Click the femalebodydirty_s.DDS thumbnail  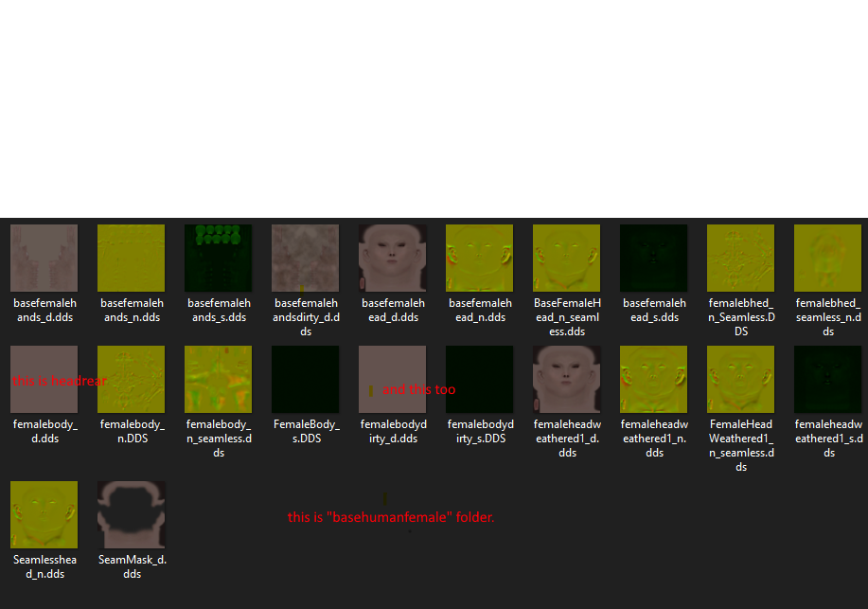click(479, 380)
